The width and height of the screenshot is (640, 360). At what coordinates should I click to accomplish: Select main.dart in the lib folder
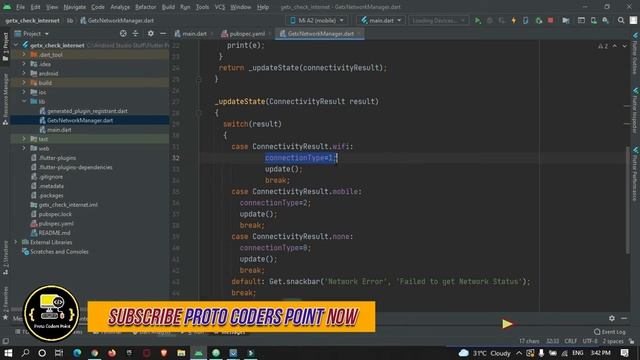(x=59, y=130)
